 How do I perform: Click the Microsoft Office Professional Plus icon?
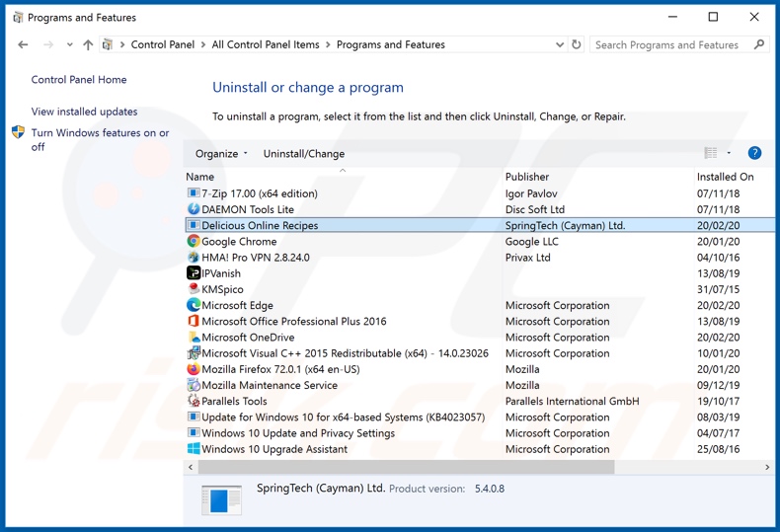click(x=193, y=321)
